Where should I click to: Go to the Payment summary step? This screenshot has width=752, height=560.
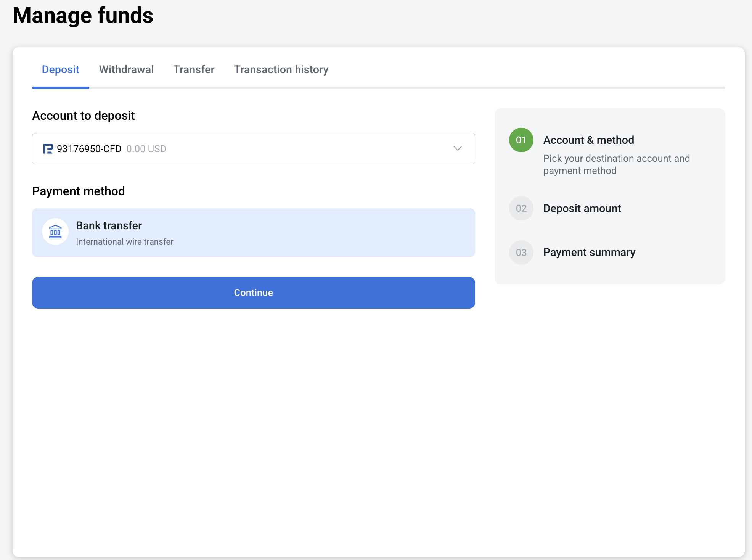(x=589, y=253)
